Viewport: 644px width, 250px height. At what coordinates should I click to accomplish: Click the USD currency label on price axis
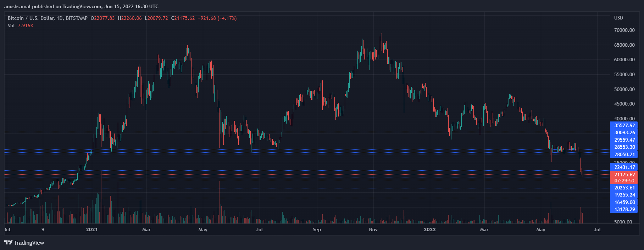[618, 18]
